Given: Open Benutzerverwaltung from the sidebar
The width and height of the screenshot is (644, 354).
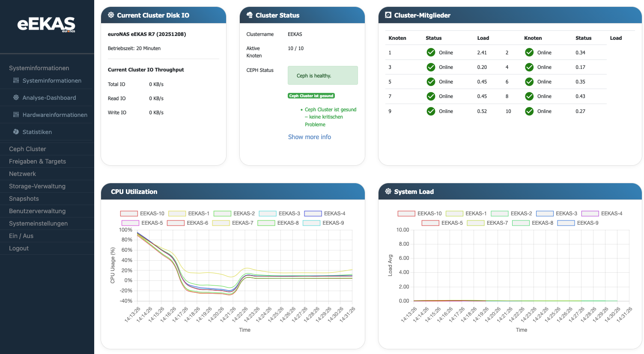Looking at the screenshot, I should pos(37,211).
